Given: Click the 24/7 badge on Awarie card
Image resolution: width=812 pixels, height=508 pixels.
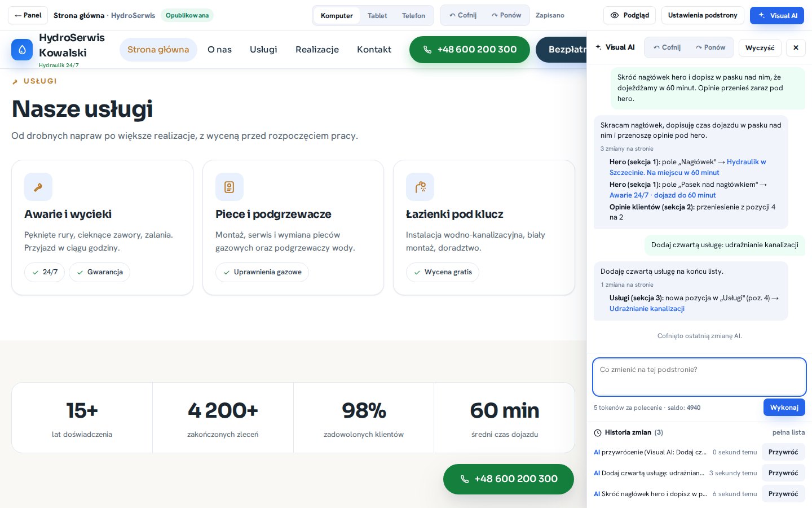Looking at the screenshot, I should pyautogui.click(x=45, y=272).
